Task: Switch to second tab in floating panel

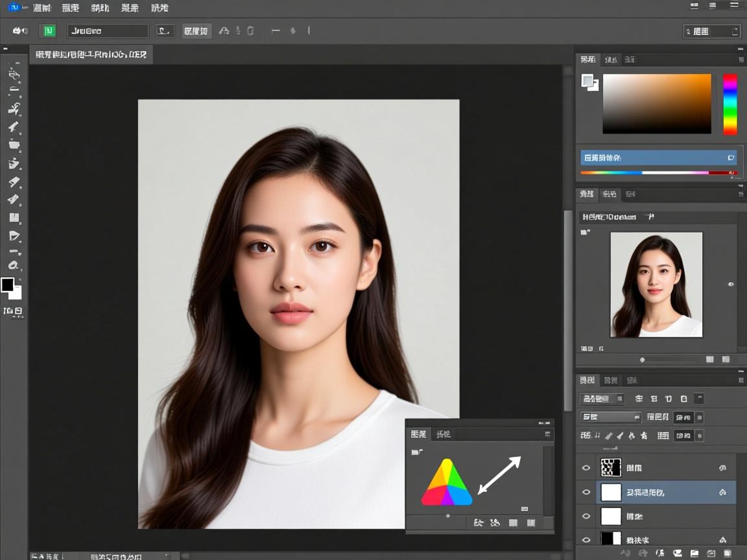Action: 443,434
